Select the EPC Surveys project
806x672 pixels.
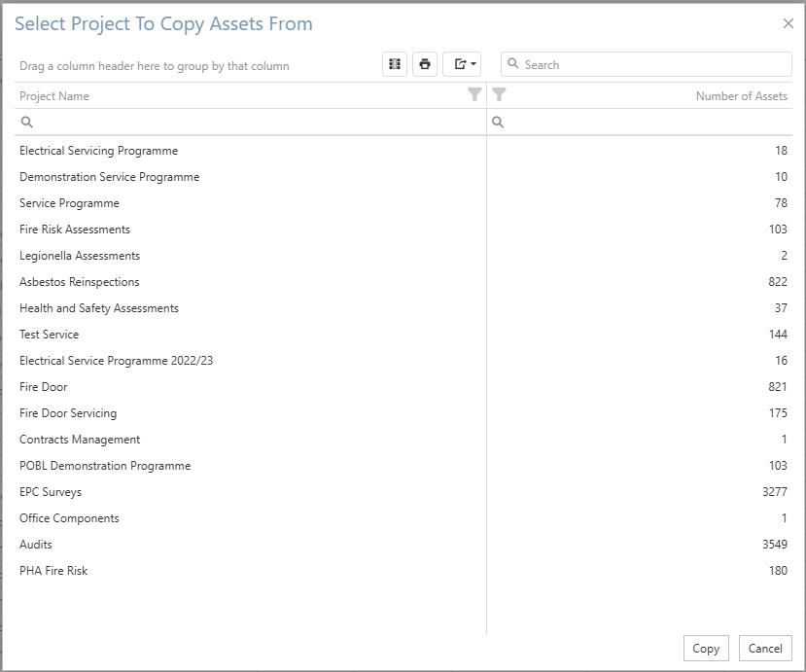click(x=51, y=492)
